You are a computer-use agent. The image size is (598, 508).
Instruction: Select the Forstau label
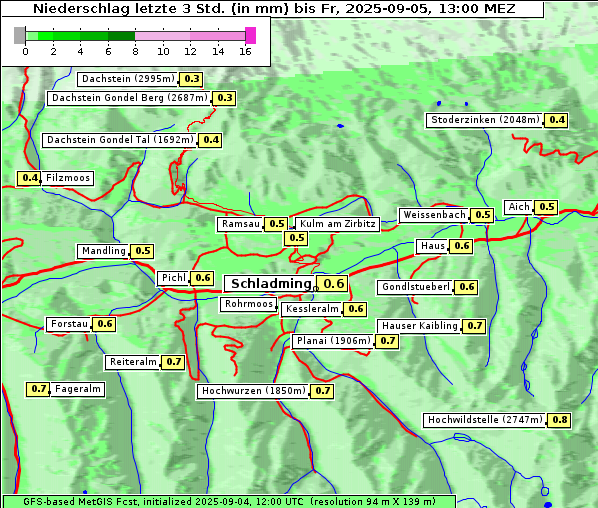(69, 324)
